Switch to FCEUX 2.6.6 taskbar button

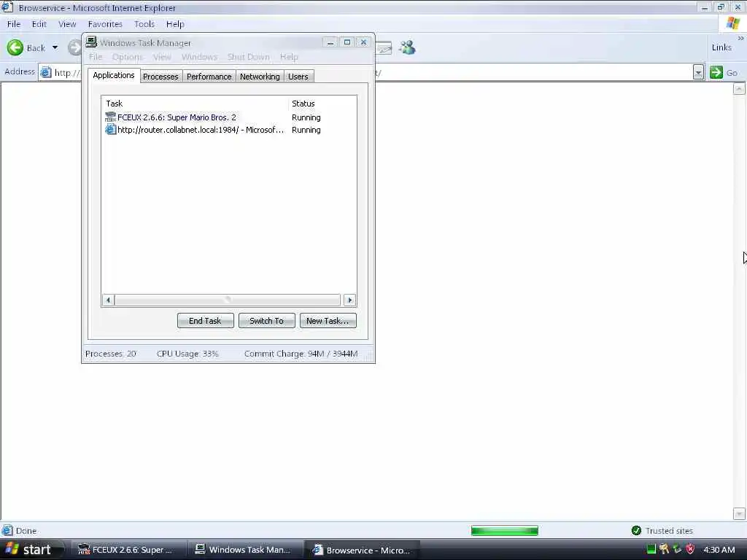pyautogui.click(x=128, y=550)
